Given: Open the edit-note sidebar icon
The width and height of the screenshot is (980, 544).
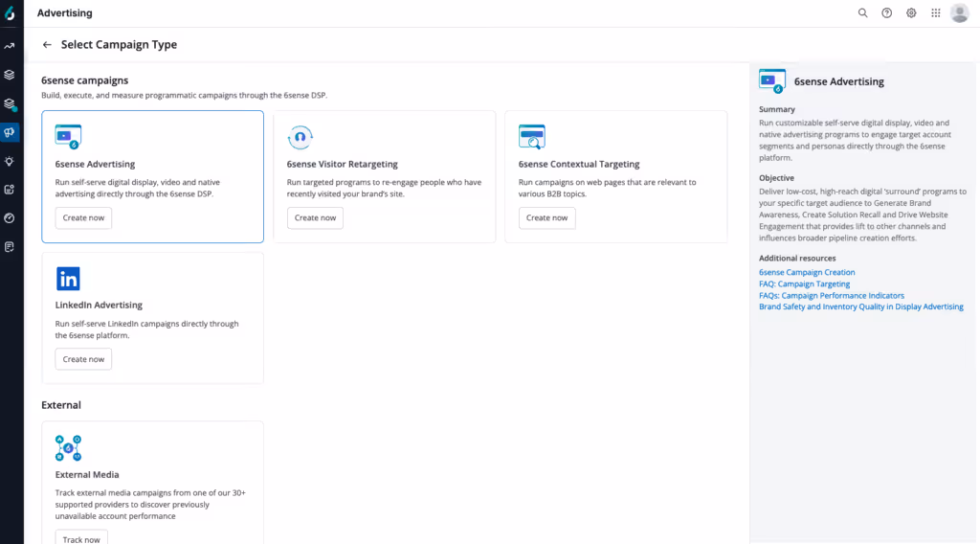Looking at the screenshot, I should pos(10,190).
